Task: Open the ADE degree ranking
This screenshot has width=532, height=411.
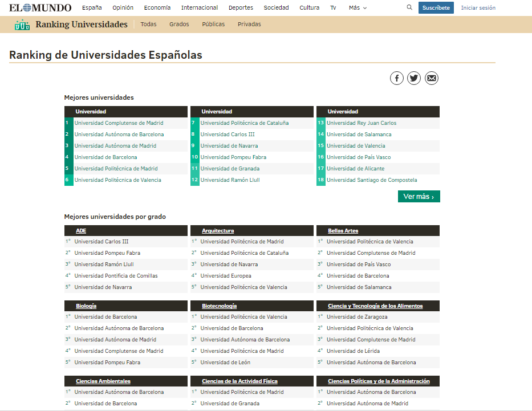Action: (81, 231)
